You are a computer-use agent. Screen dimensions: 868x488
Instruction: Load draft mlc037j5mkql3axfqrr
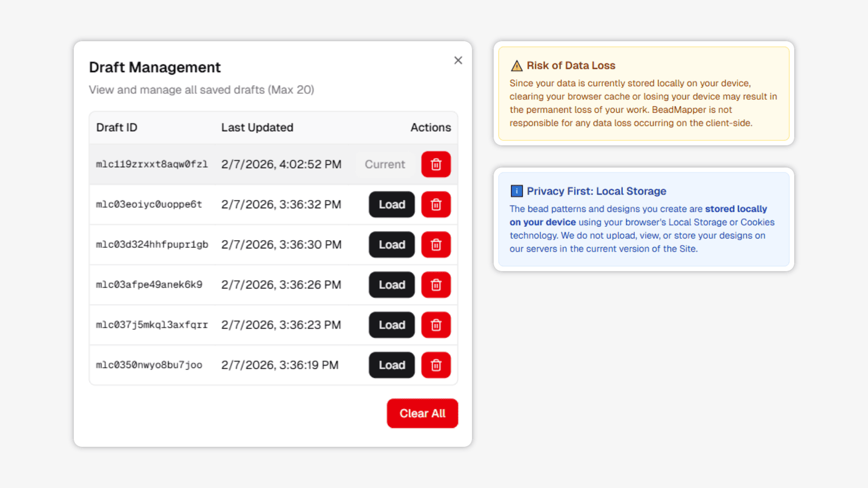pos(391,325)
